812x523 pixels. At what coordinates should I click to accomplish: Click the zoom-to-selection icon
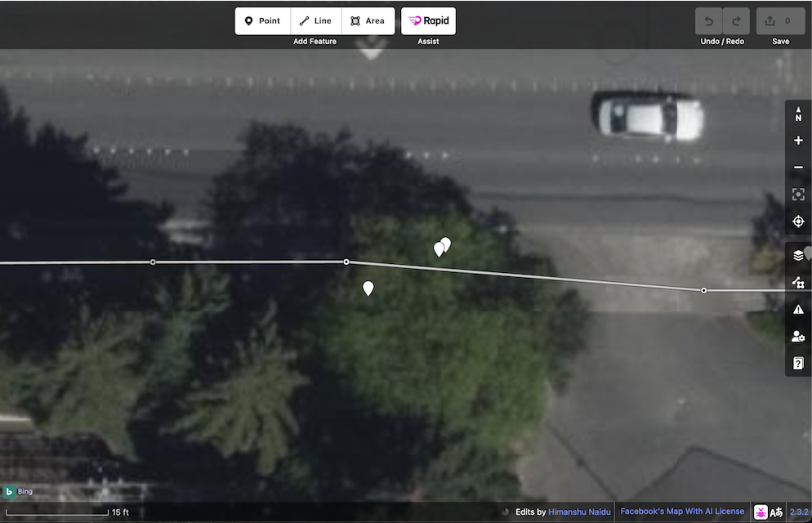798,194
